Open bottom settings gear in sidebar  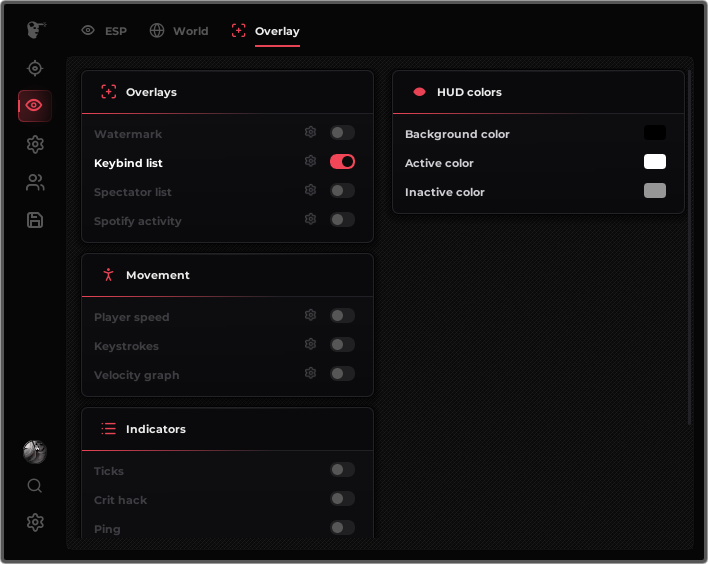(35, 522)
